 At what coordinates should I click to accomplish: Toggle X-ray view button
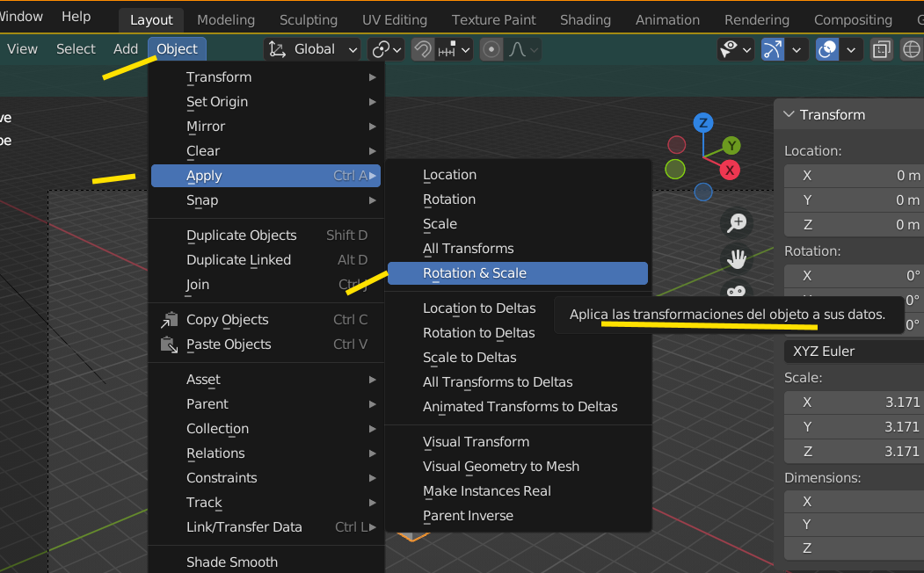[882, 49]
